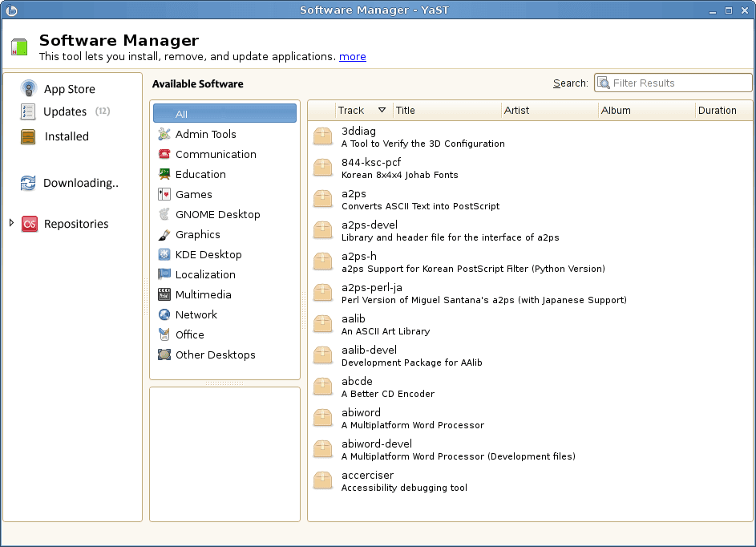Open the Repositories section label
Screen dimensions: 756x547
76,224
